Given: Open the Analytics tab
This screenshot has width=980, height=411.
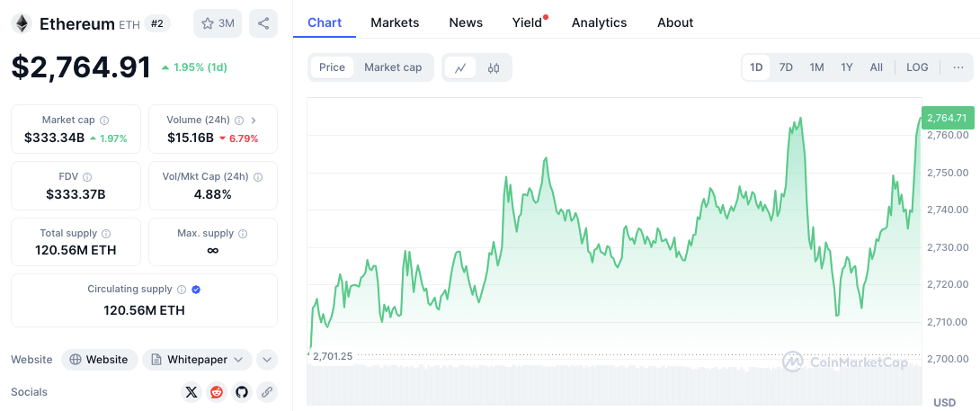Looking at the screenshot, I should [599, 23].
